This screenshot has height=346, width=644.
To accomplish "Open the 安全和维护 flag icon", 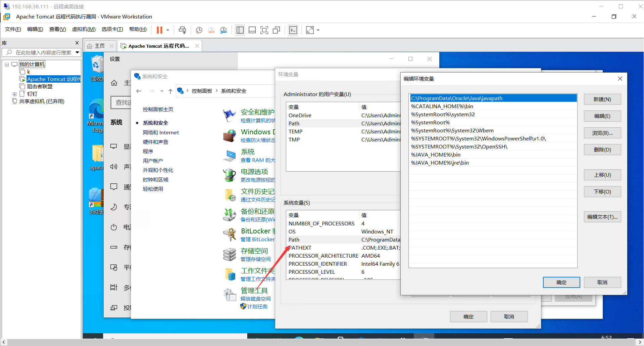I will tap(230, 116).
